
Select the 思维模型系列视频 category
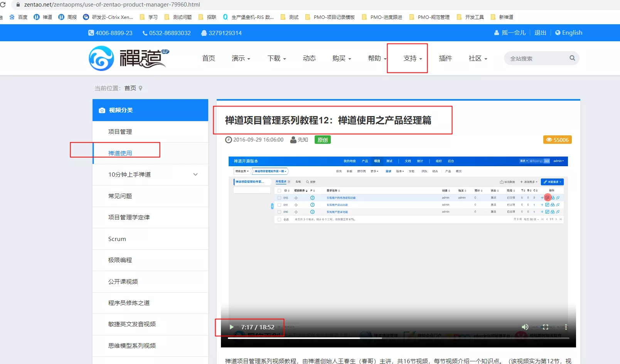150,346
